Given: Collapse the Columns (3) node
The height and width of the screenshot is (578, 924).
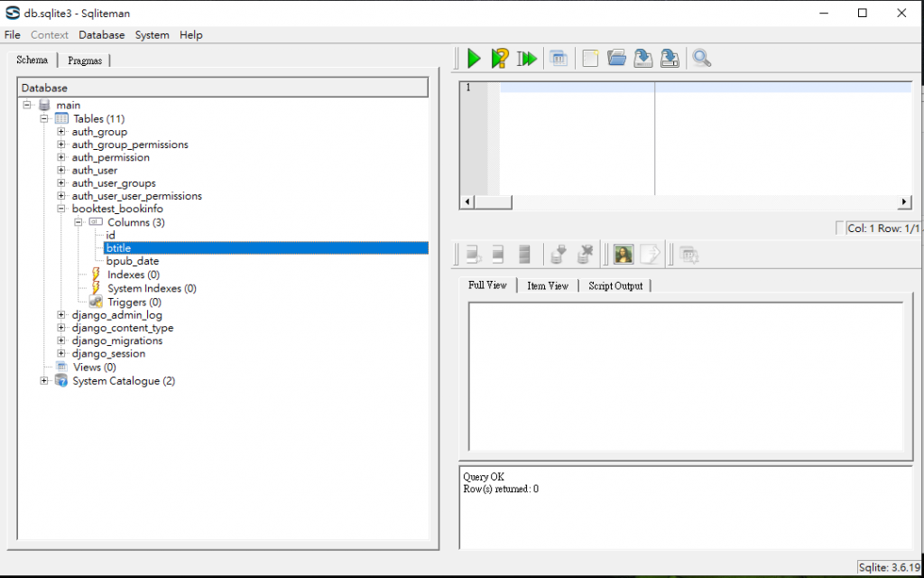Looking at the screenshot, I should click(78, 222).
